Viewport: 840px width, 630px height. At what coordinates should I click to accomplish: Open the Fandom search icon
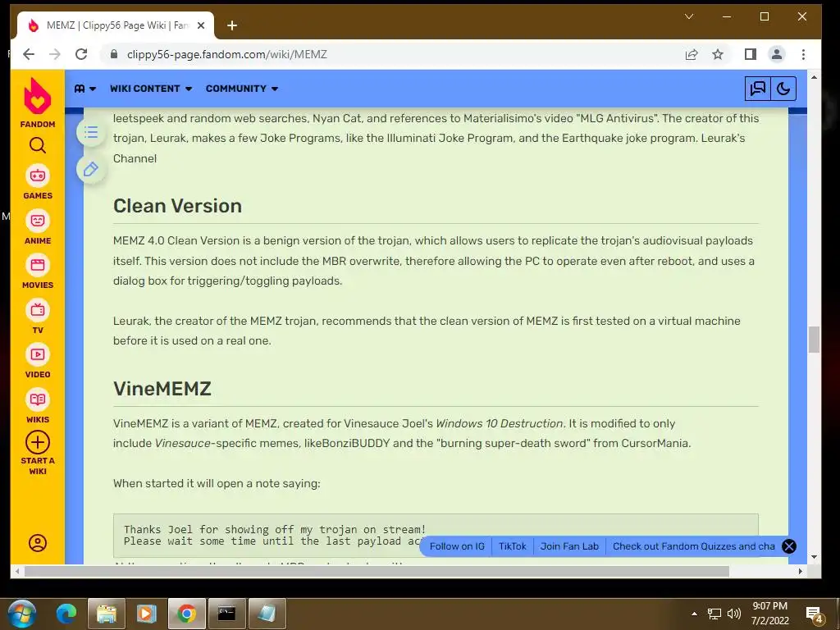tap(38, 145)
